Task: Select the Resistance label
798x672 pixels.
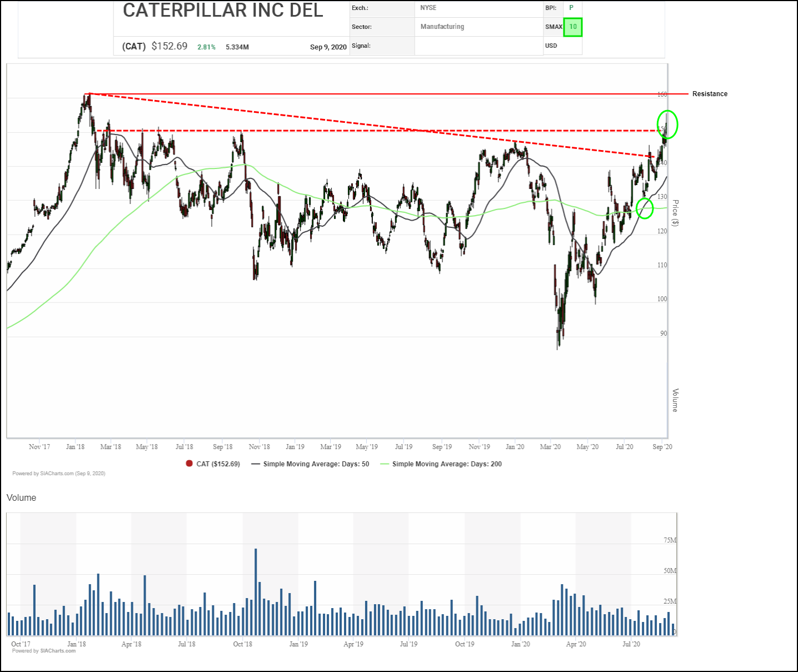Action: 710,94
